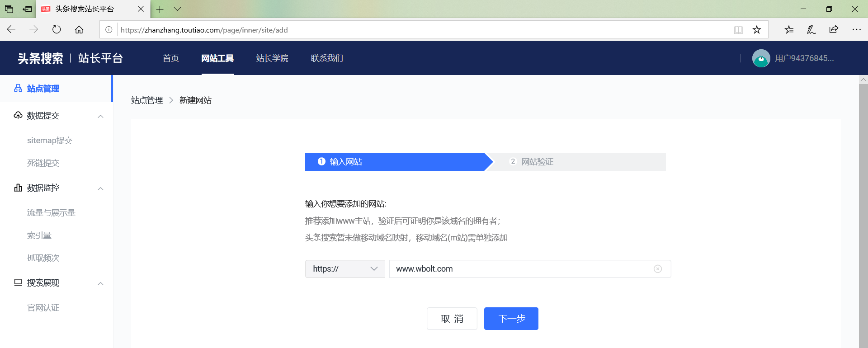Add page to favorites with star icon
868x348 pixels.
click(x=756, y=30)
